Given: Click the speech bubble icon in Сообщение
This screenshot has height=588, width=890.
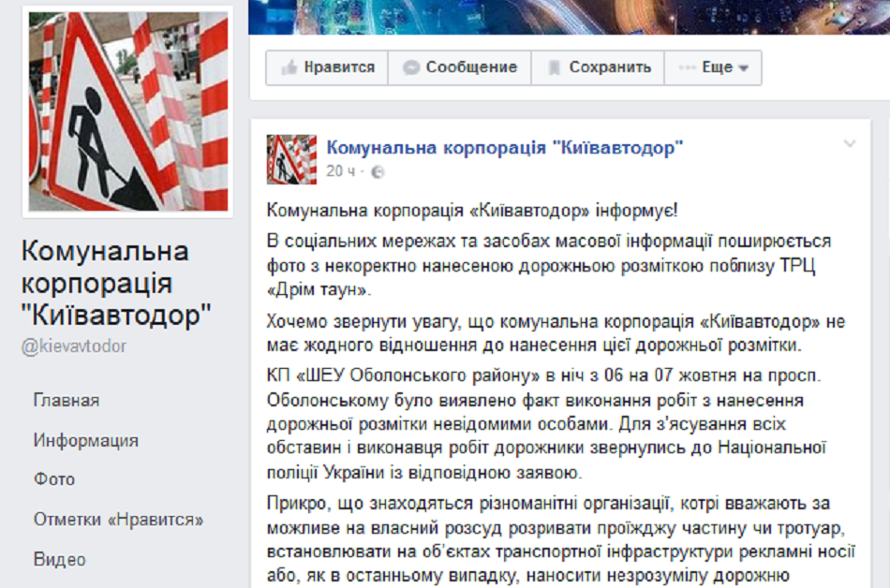Looking at the screenshot, I should [x=411, y=68].
